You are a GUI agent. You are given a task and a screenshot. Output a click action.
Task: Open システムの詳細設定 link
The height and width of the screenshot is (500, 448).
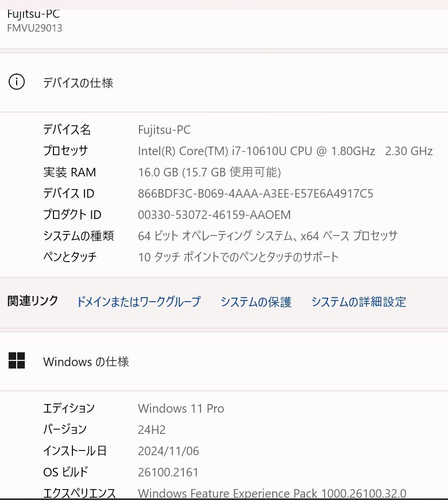click(358, 301)
